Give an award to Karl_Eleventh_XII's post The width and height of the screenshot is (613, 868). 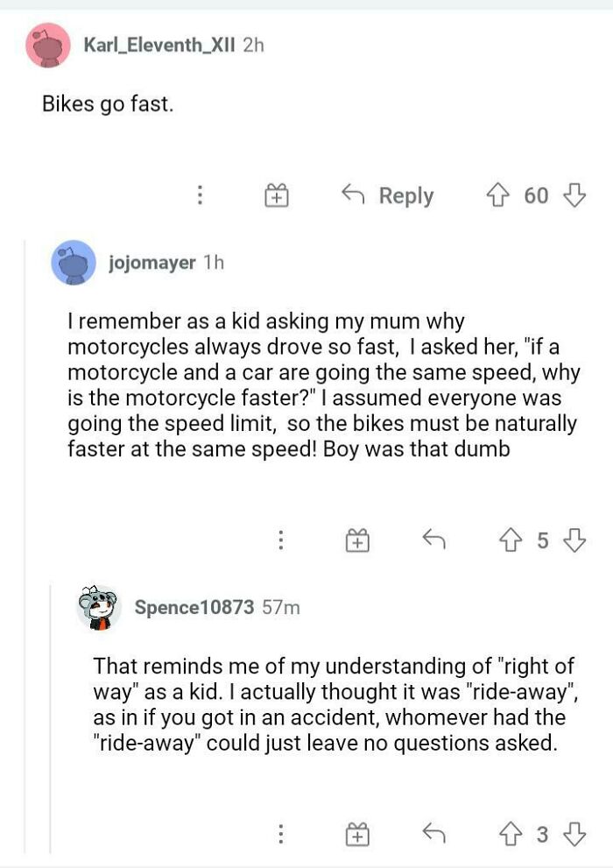(276, 195)
